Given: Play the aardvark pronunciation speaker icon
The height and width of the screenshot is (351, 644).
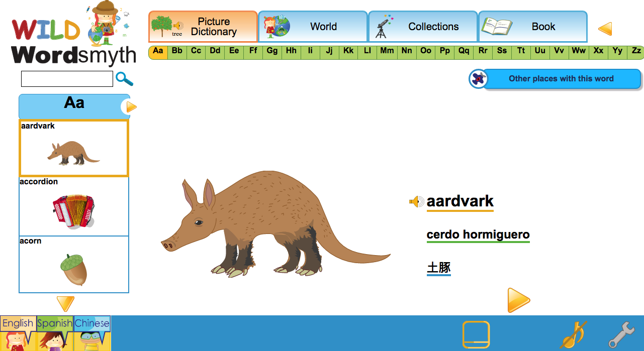Looking at the screenshot, I should (416, 202).
